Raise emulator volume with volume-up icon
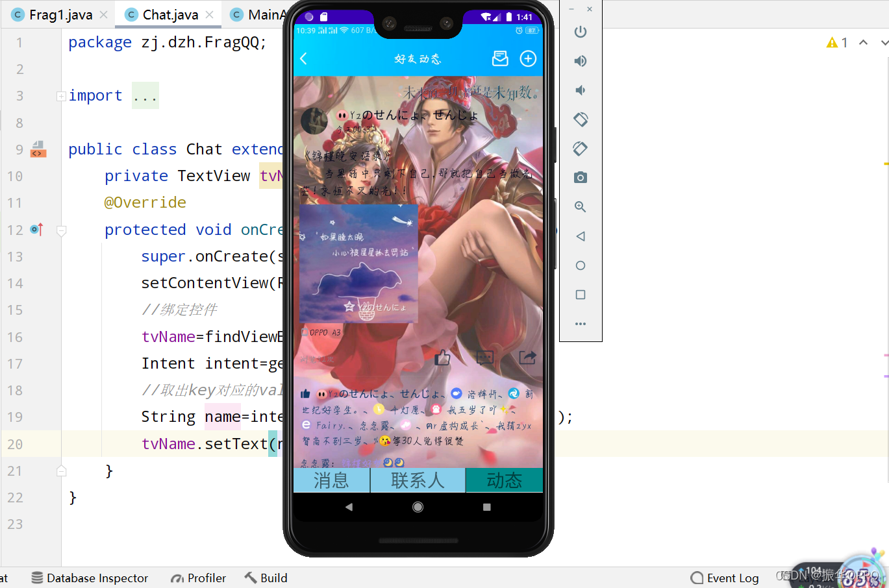This screenshot has width=889, height=588. pyautogui.click(x=581, y=61)
